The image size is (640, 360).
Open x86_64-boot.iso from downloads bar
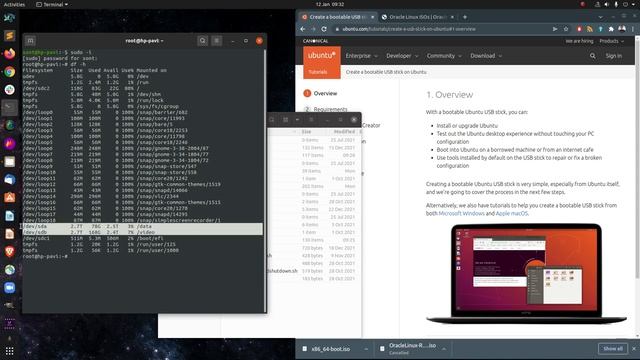[330, 349]
